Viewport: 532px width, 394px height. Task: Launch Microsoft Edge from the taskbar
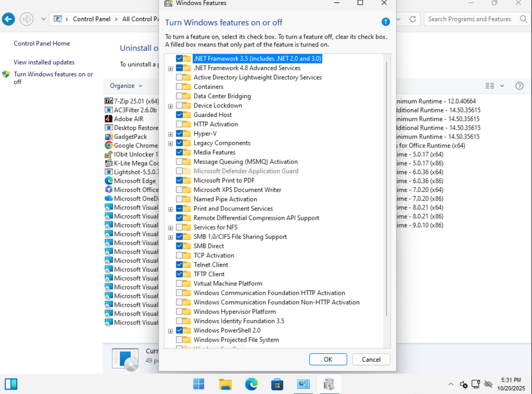pyautogui.click(x=251, y=384)
